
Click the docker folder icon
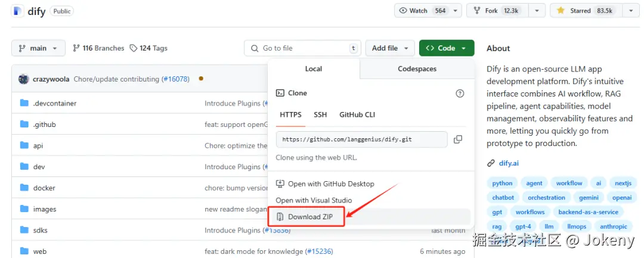pos(24,188)
